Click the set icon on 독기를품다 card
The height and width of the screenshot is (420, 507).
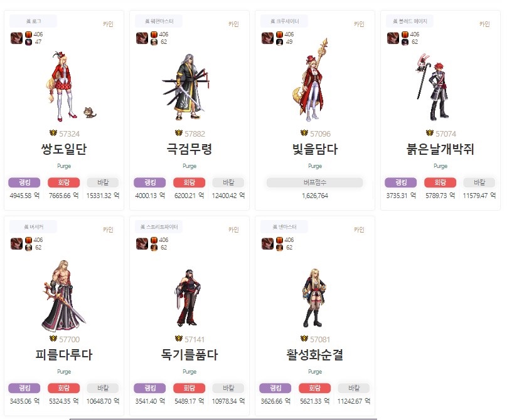[x=142, y=244]
